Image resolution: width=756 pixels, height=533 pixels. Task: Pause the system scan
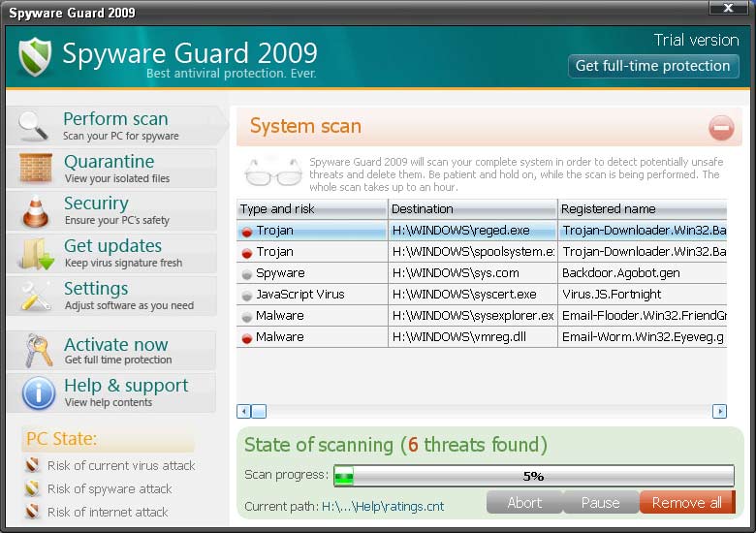click(601, 503)
